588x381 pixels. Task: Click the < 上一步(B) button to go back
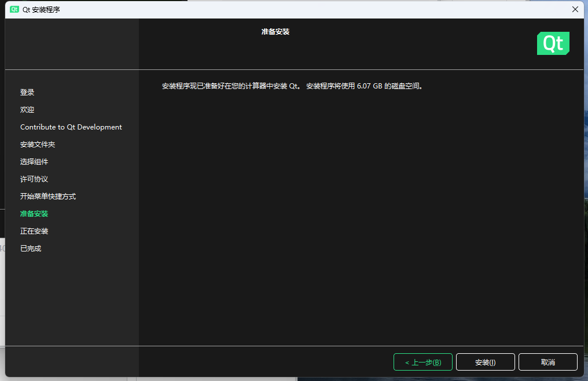tap(422, 362)
